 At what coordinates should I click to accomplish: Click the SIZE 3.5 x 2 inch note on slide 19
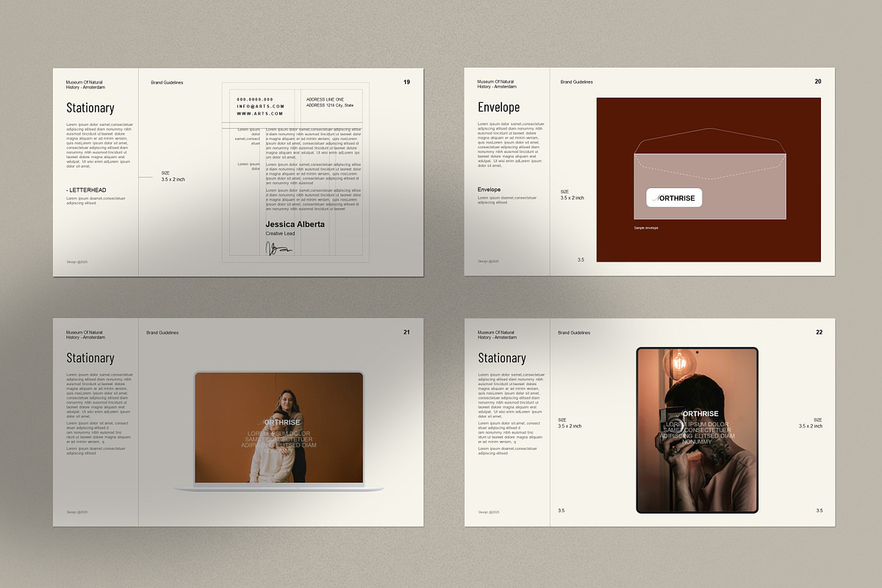tap(173, 176)
